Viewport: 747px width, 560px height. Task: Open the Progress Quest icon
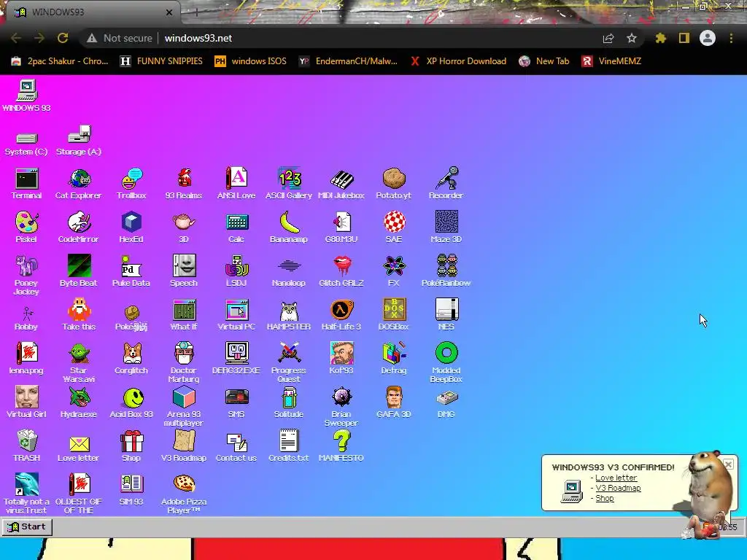pos(289,363)
